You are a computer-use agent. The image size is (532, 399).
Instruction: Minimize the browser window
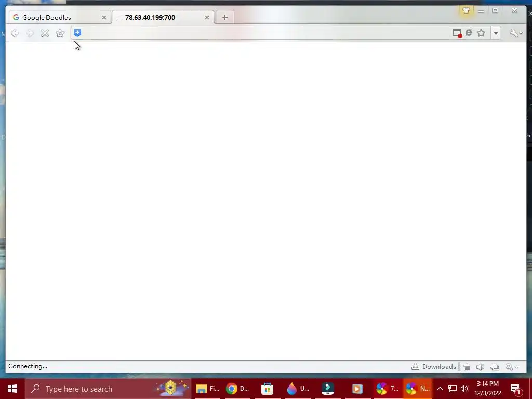coord(481,11)
